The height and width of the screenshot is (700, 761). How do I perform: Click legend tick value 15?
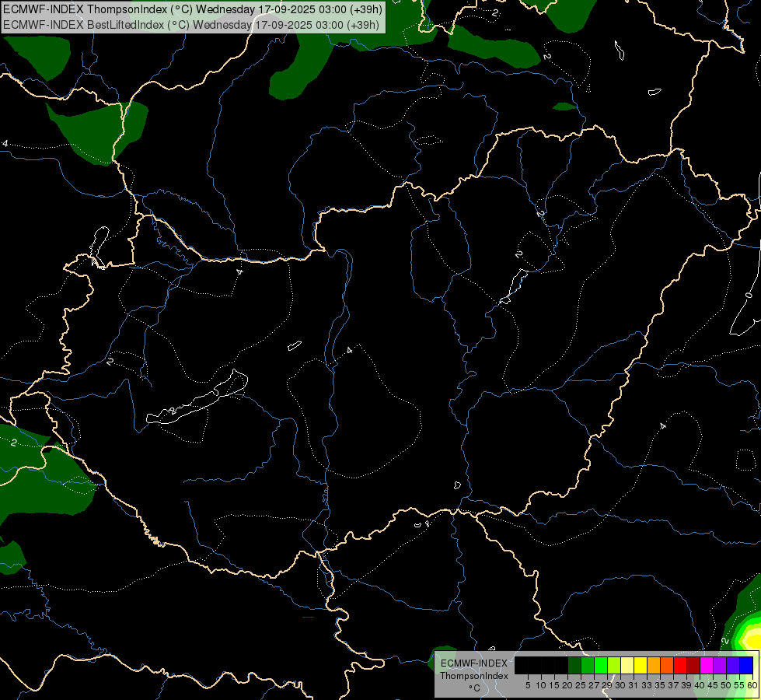click(554, 685)
